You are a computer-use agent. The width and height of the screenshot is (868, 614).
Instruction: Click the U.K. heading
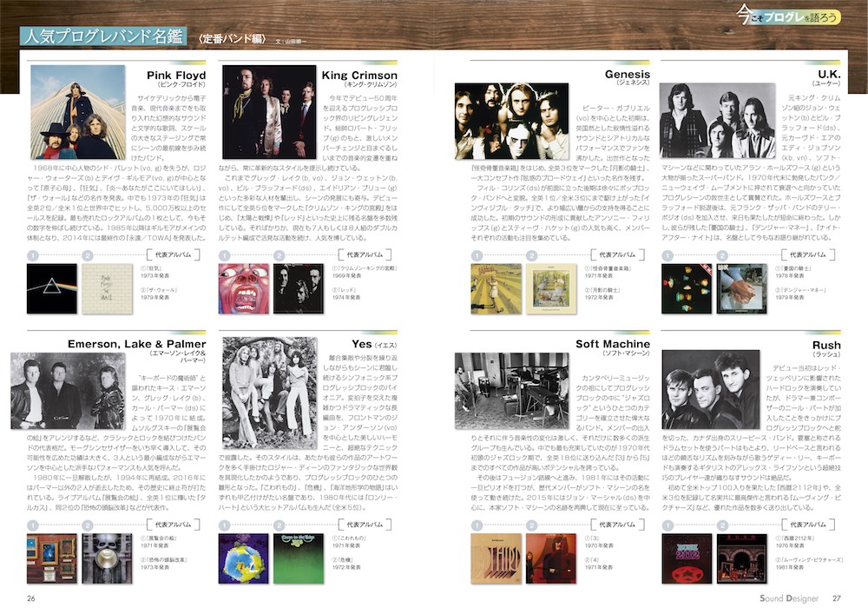pos(829,74)
